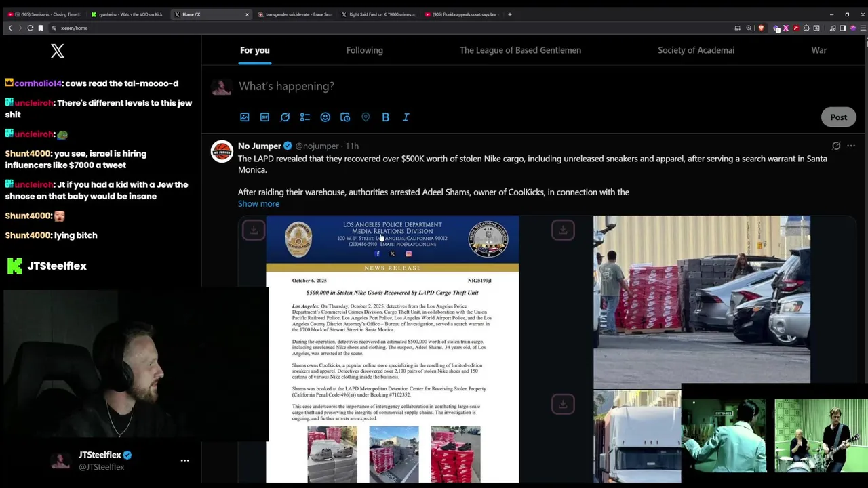Click the Grok icon on the No Jumper post
The width and height of the screenshot is (868, 488).
click(836, 146)
